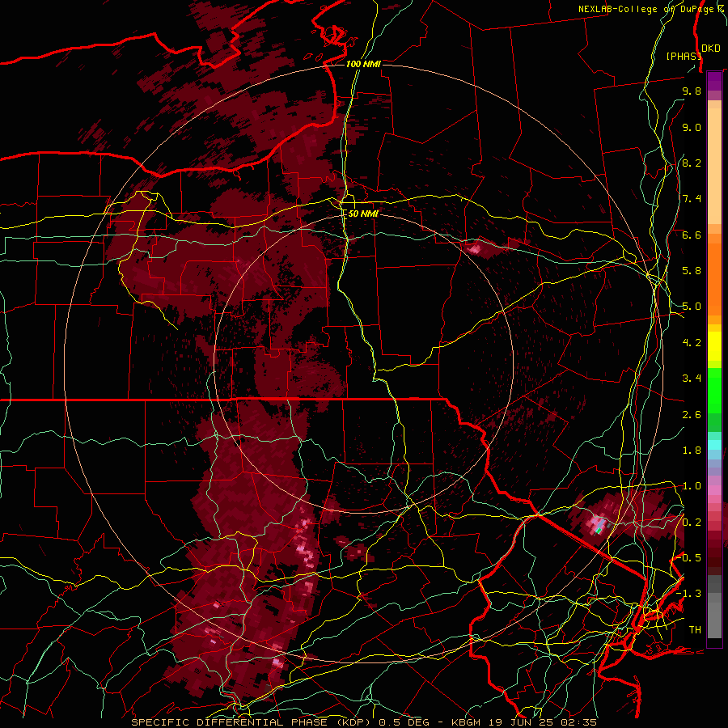Click the 7.4 scale value
Image resolution: width=728 pixels, height=728 pixels.
point(692,199)
